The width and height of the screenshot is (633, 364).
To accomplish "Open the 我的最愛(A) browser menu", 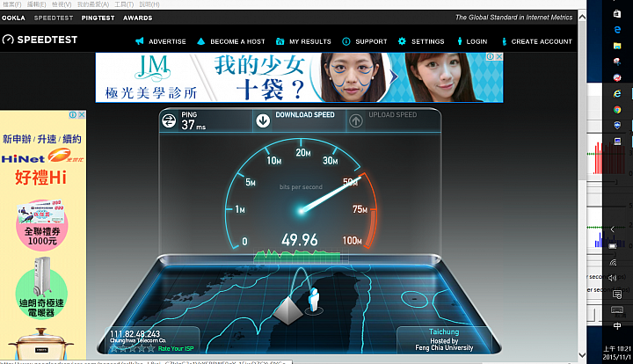I will coord(93,4).
